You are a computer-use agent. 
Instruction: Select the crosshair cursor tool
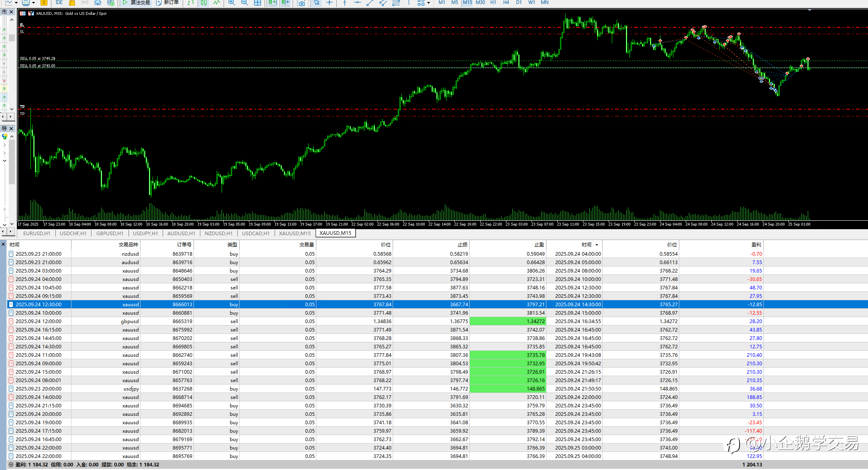coord(330,2)
